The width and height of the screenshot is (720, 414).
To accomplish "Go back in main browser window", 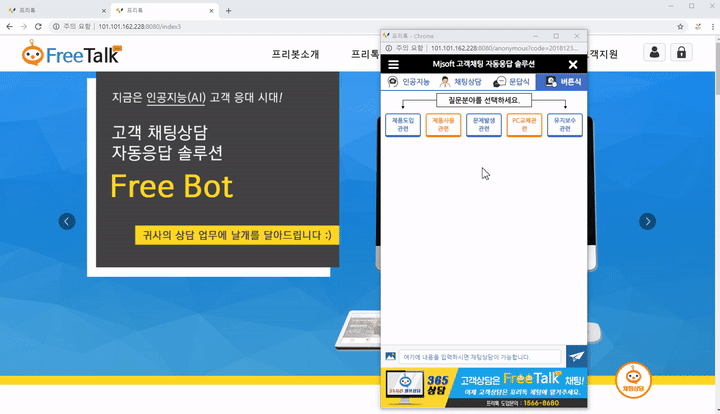I will (9, 27).
